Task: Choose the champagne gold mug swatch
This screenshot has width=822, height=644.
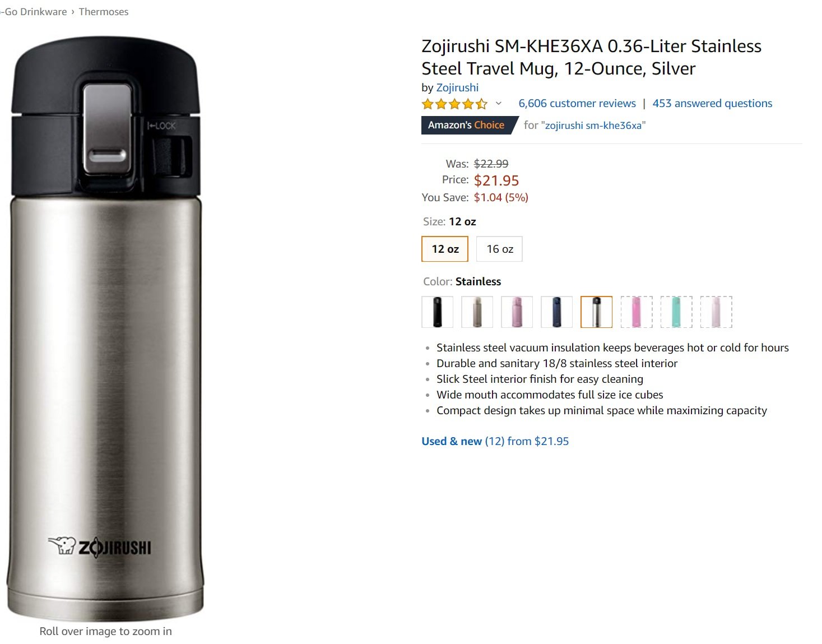Action: (477, 312)
